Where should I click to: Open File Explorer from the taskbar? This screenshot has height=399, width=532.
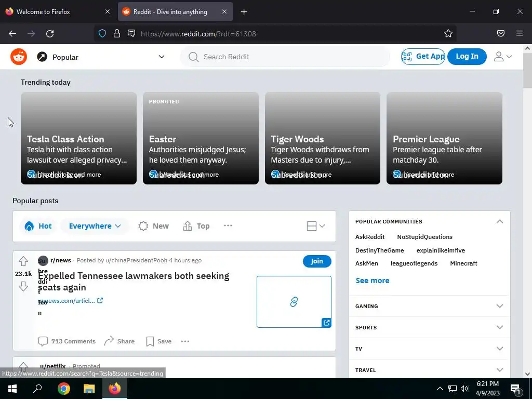(x=89, y=389)
